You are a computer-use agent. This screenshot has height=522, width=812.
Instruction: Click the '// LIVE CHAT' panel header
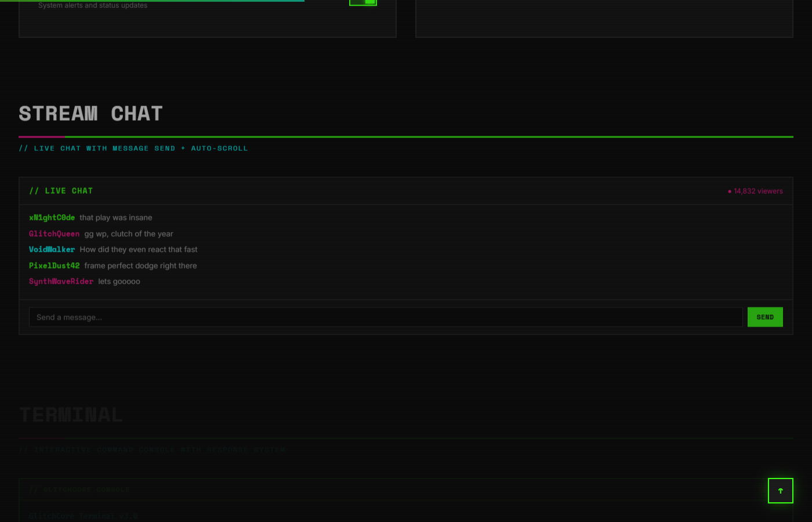coord(61,191)
